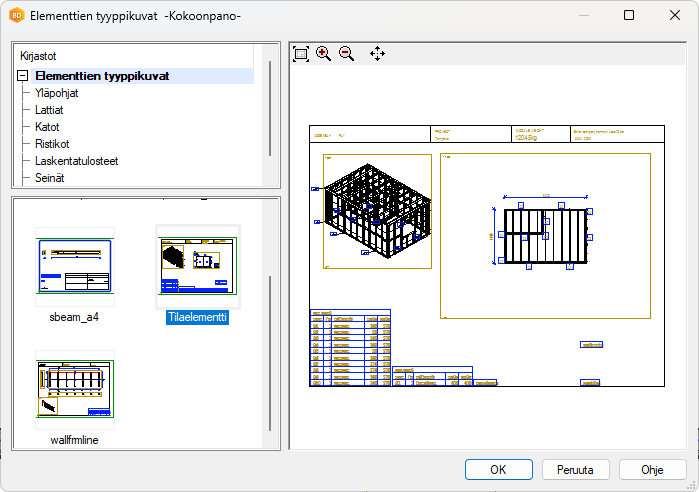
Task: Select the Seinät tree item
Action: coord(49,178)
